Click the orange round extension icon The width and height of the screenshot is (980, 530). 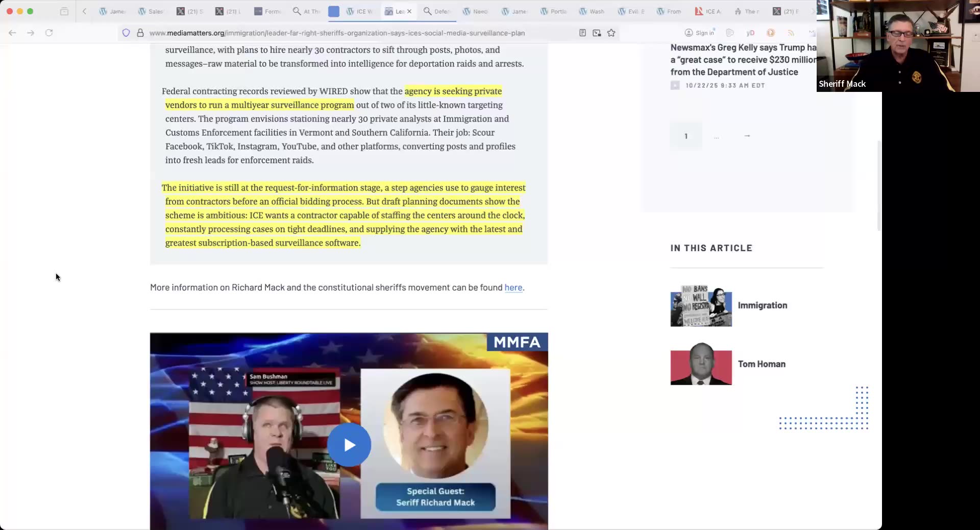(771, 33)
